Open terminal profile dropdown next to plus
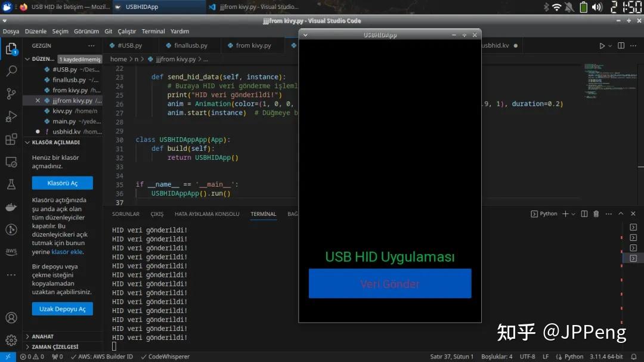This screenshot has height=362, width=644. 573,214
